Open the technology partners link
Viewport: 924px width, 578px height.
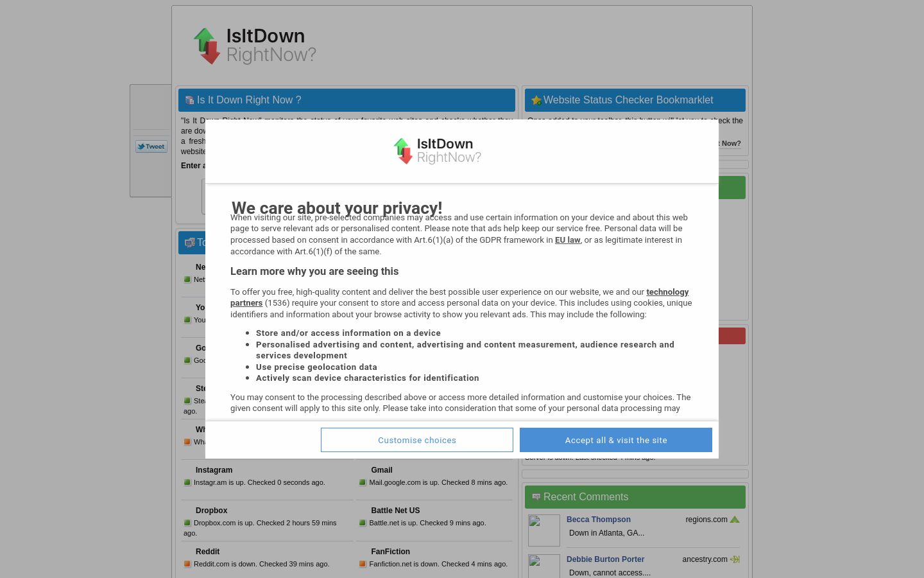667,292
